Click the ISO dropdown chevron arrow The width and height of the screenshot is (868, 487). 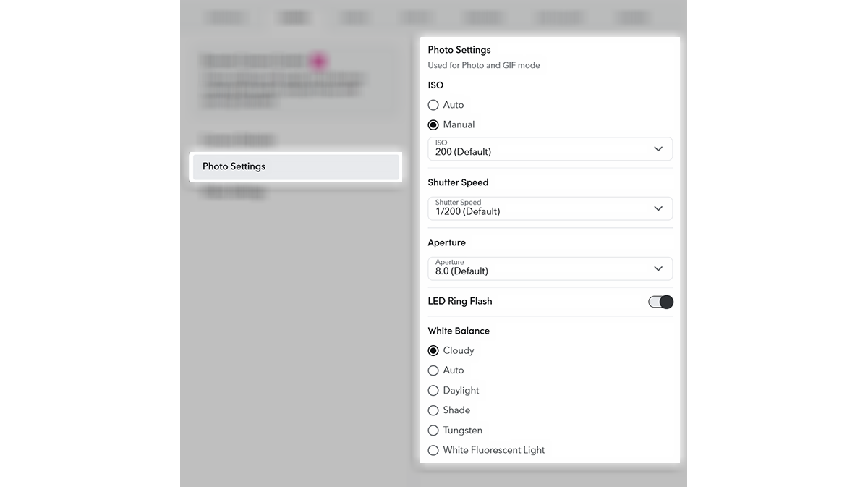pos(658,148)
